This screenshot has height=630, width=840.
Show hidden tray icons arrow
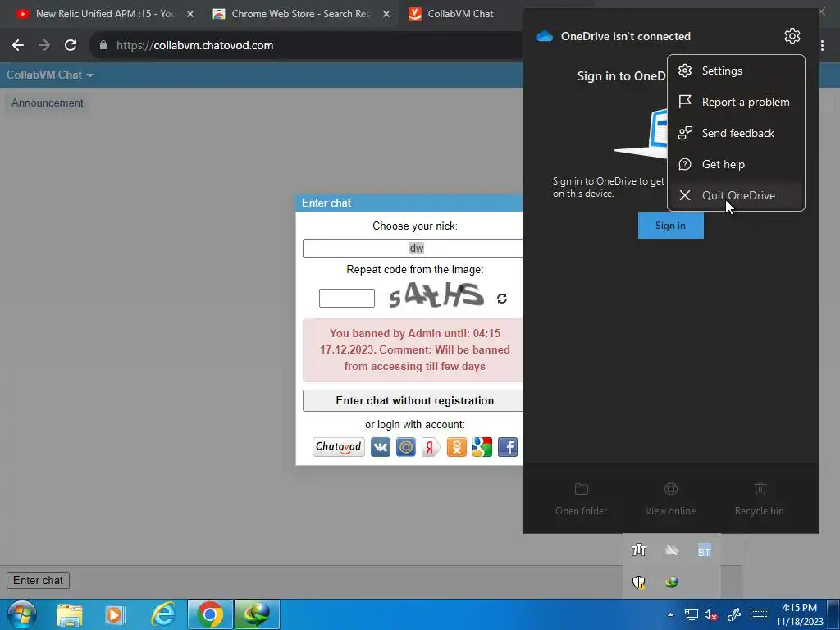[670, 614]
